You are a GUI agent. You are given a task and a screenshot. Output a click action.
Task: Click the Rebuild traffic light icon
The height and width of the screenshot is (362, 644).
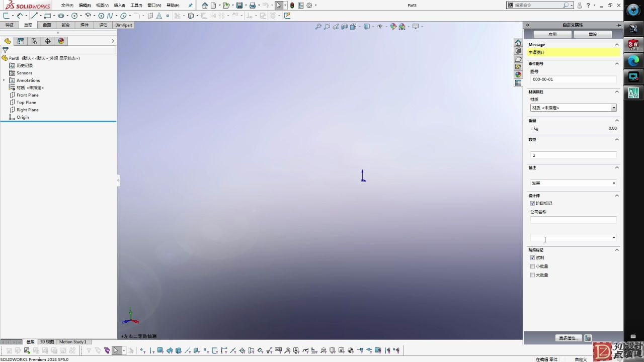click(x=292, y=6)
